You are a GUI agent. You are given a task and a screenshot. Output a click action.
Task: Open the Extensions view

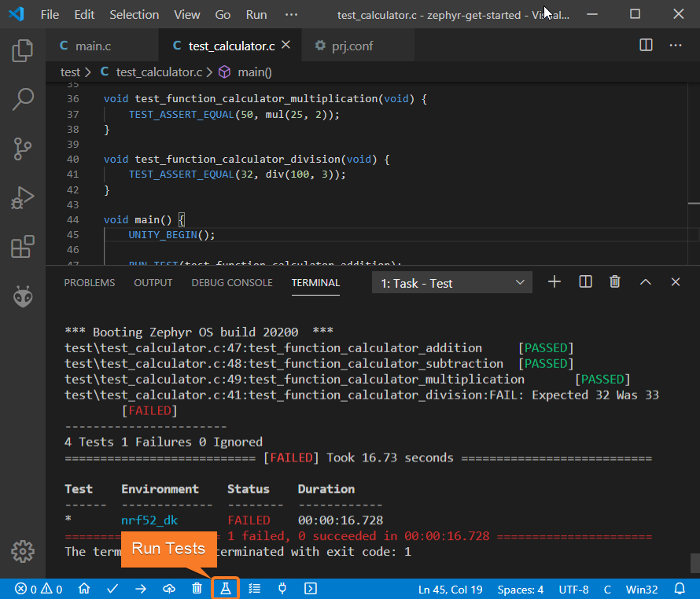[x=22, y=246]
